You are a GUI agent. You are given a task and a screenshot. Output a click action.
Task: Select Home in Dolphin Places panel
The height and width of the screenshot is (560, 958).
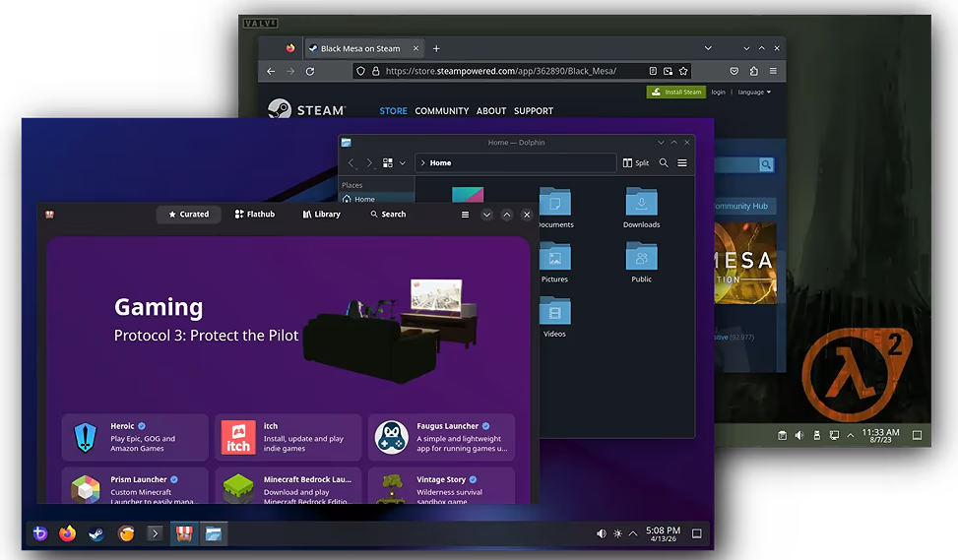point(377,199)
